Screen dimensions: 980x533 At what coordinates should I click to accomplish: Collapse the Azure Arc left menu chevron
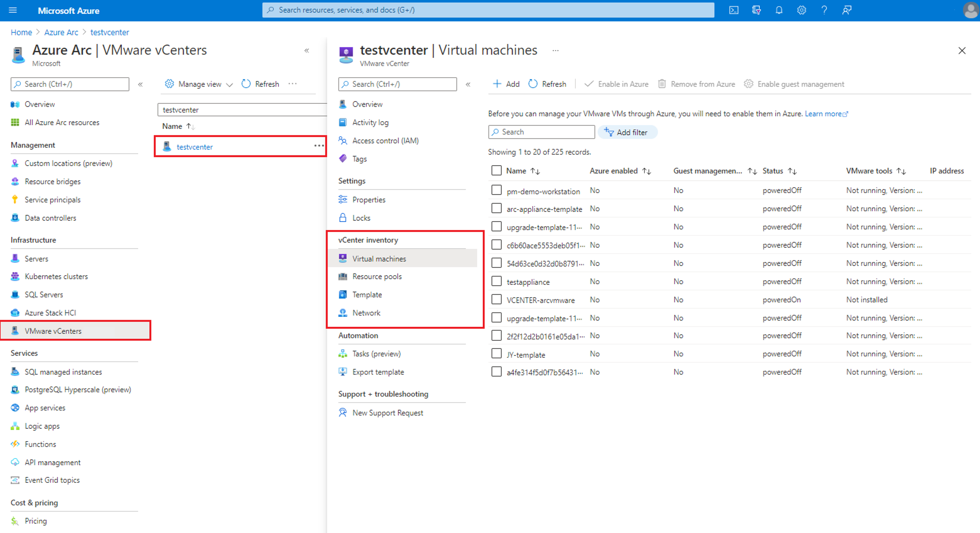[x=140, y=84]
